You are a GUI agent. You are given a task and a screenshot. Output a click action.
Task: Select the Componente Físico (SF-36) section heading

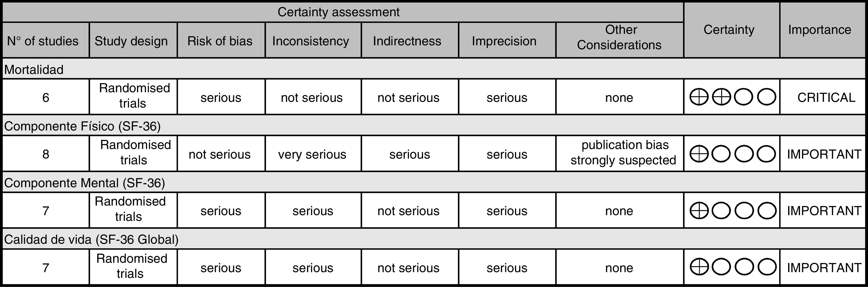(x=83, y=126)
